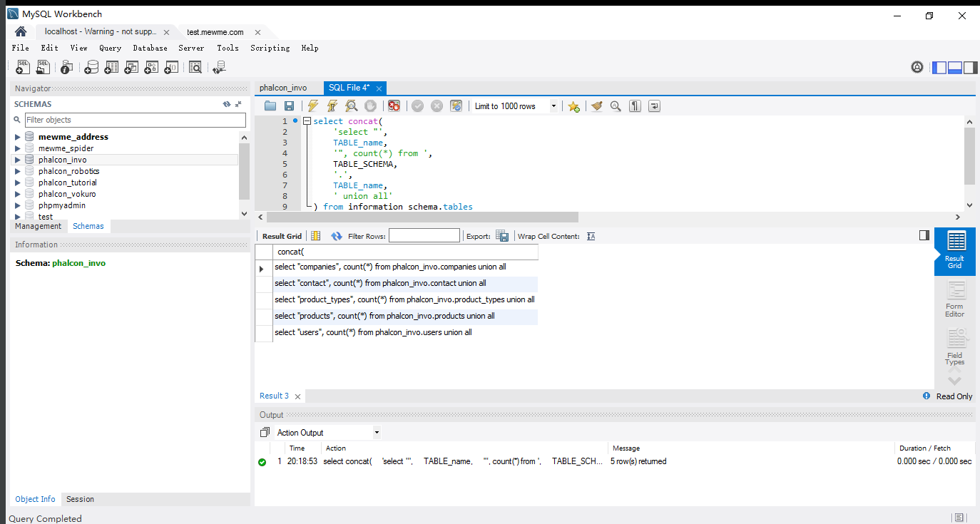Screen dimensions: 980x524
Task: Create a new stored procedure icon
Action: [151, 67]
